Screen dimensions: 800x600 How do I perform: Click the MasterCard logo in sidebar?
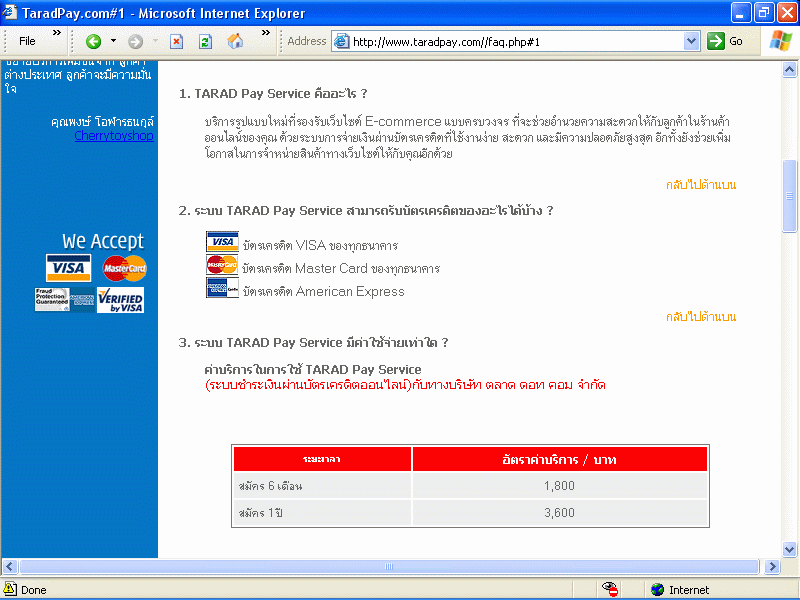click(x=125, y=268)
